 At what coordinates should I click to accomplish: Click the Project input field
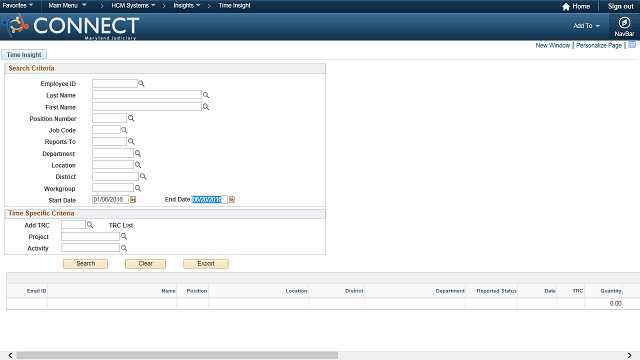tap(90, 236)
